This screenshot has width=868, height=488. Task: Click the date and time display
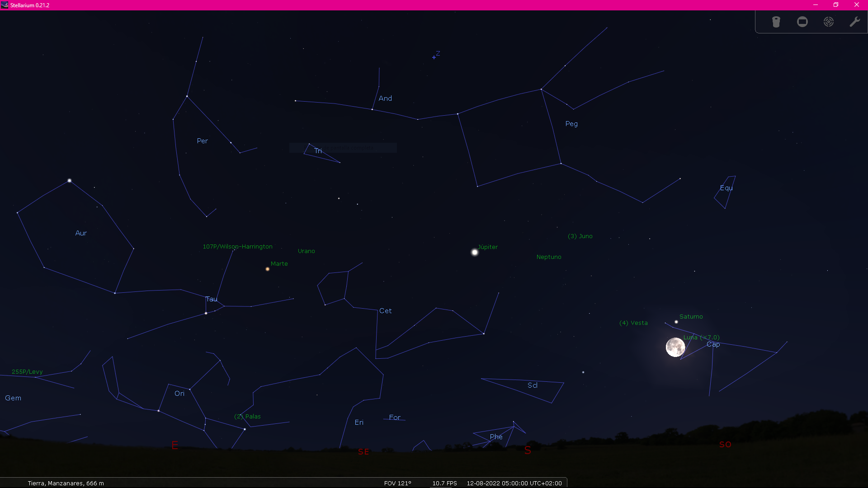click(x=514, y=483)
